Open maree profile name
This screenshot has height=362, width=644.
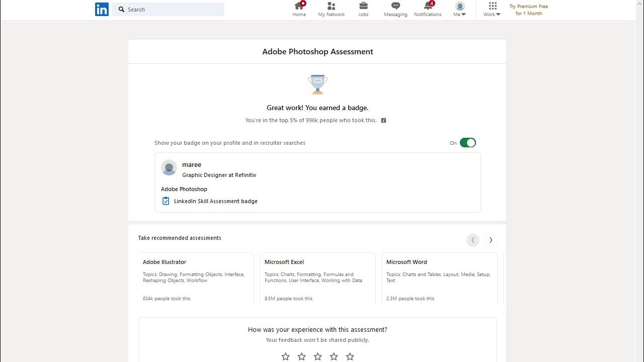(192, 165)
